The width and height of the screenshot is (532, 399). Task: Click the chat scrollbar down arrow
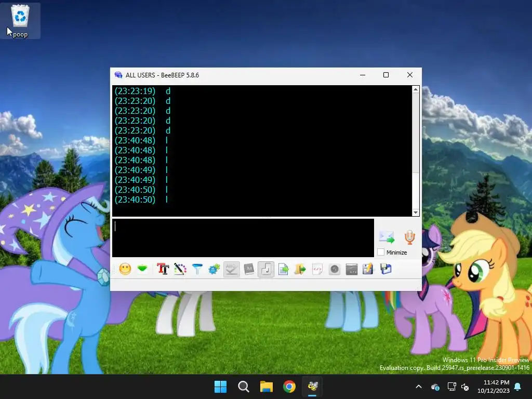416,212
